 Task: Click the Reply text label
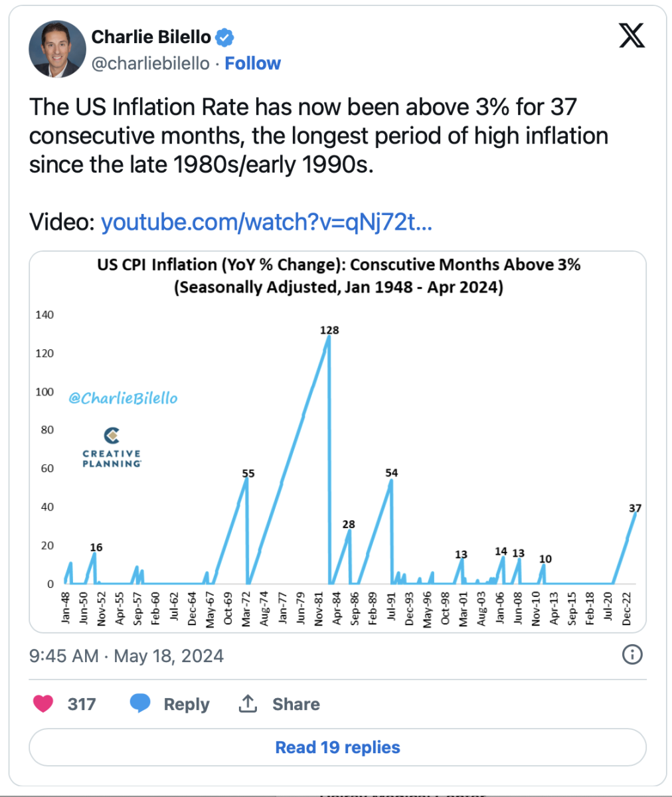point(187,704)
